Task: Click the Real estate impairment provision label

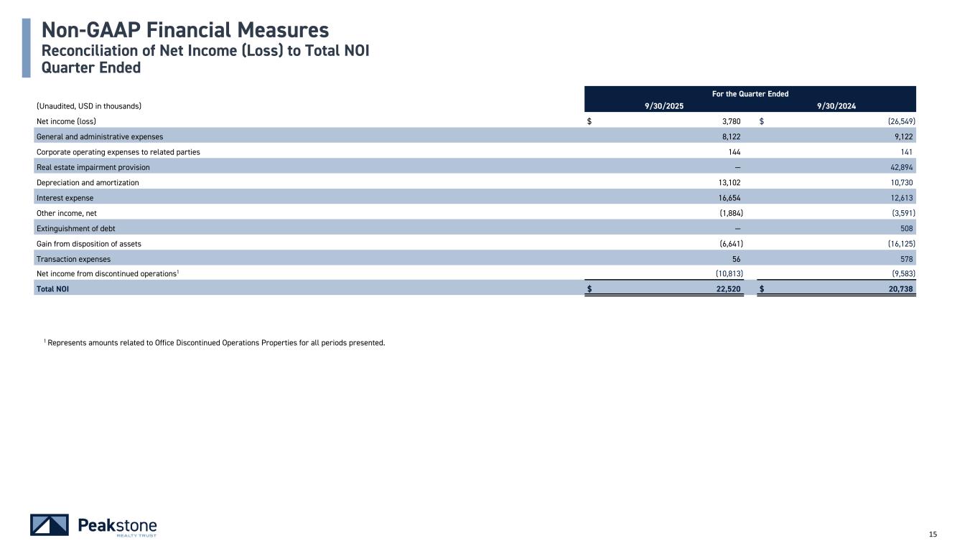Action: [x=93, y=167]
